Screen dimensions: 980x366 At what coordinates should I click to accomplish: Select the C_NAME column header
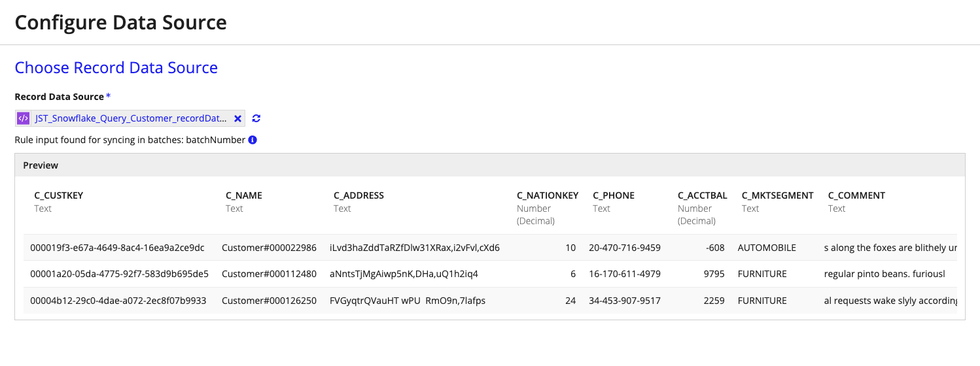[x=244, y=195]
